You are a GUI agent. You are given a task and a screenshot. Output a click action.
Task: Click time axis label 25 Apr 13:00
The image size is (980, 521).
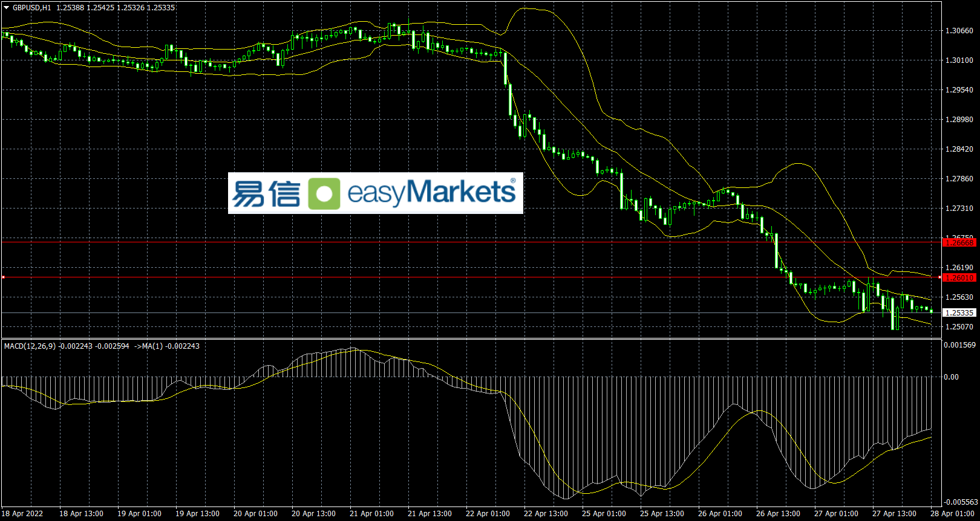(662, 514)
